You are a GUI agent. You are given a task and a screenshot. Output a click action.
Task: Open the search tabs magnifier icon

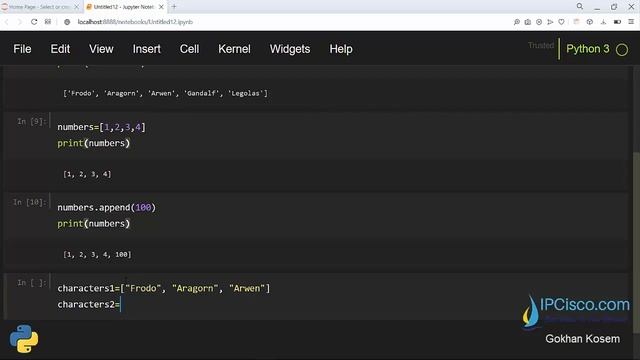pyautogui.click(x=580, y=7)
